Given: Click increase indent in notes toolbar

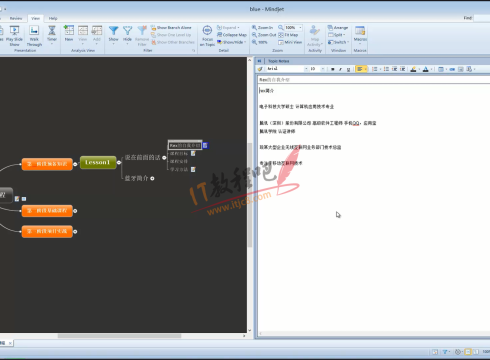Looking at the screenshot, I should click(x=403, y=69).
